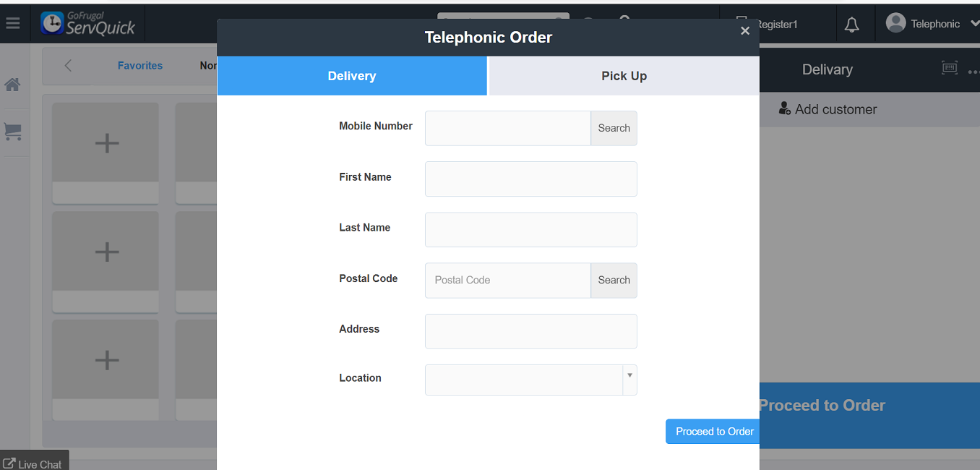Close the Telephonic Order dialog
This screenshot has width=980, height=470.
pyautogui.click(x=745, y=30)
